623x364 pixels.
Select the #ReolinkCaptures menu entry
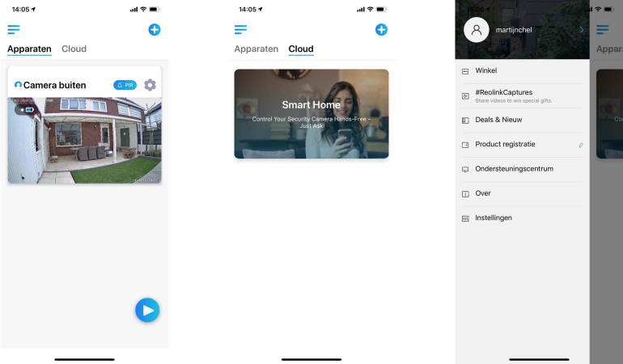pos(503,92)
